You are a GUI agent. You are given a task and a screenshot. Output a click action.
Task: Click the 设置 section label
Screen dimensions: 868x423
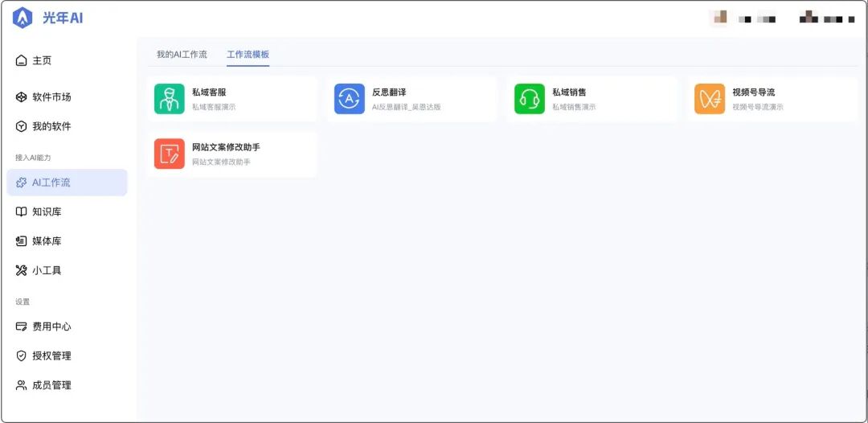23,302
